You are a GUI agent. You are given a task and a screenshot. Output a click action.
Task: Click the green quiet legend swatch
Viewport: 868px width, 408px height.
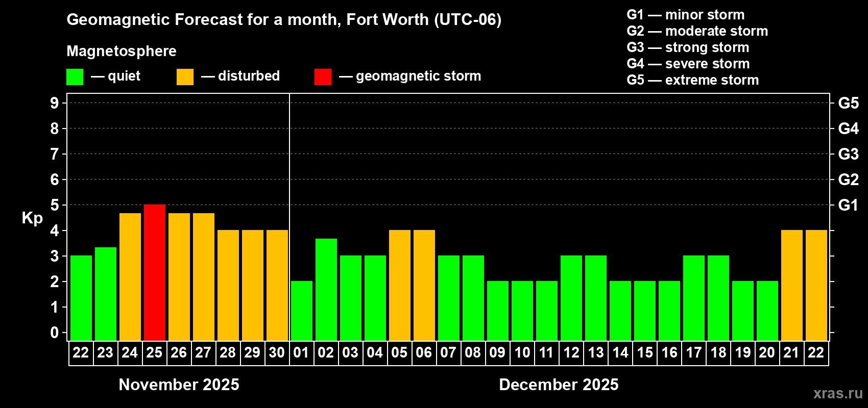click(75, 76)
